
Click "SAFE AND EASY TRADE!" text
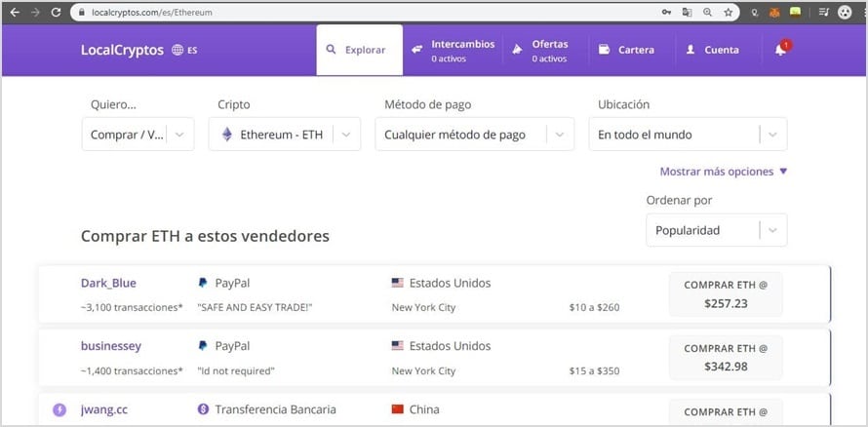point(256,307)
